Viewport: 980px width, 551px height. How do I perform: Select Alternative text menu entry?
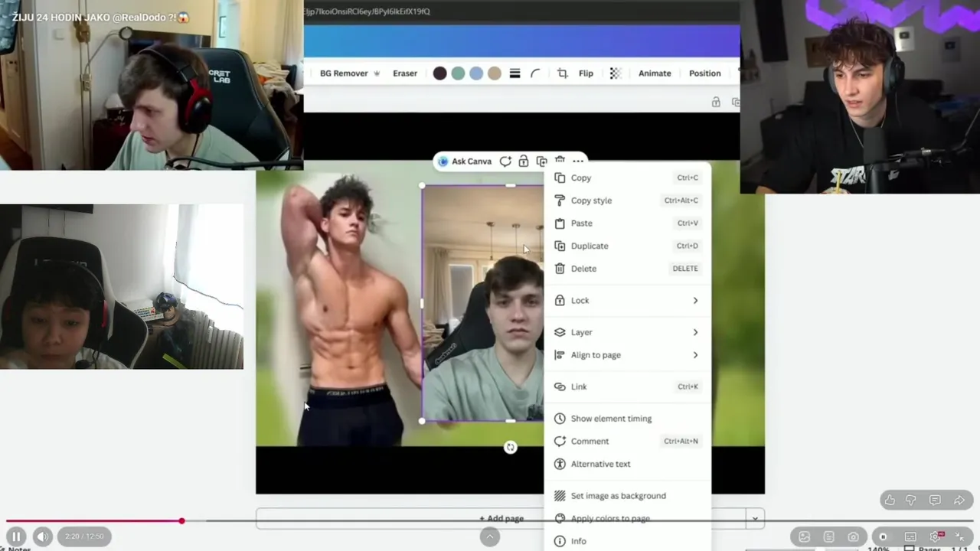[x=628, y=464]
